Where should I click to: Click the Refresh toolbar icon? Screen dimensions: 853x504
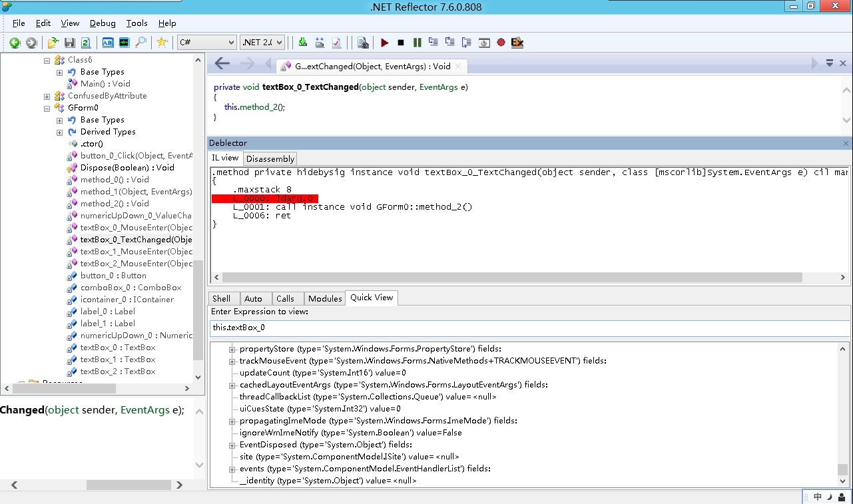coord(85,43)
